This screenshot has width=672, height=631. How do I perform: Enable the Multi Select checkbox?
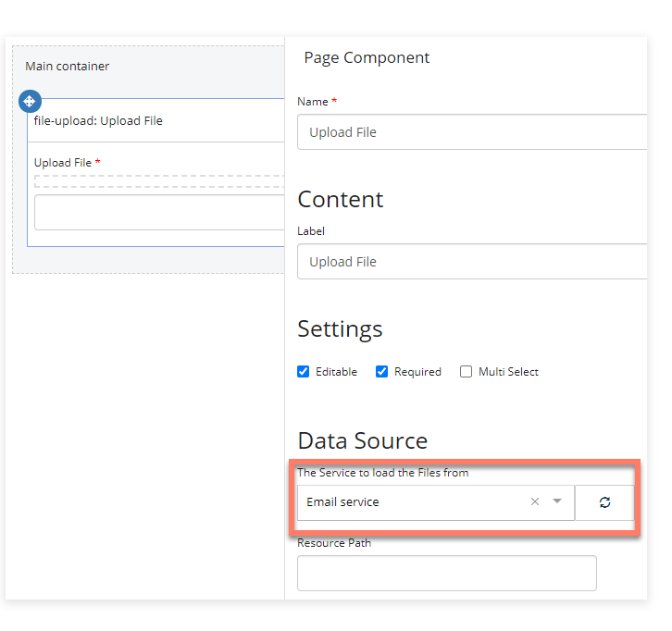coord(466,371)
